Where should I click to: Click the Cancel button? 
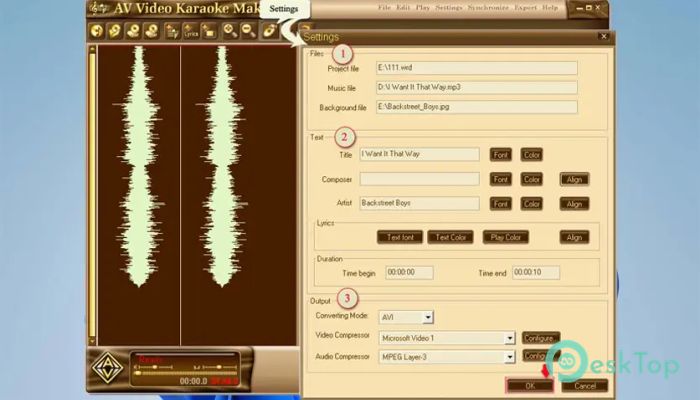tap(585, 386)
